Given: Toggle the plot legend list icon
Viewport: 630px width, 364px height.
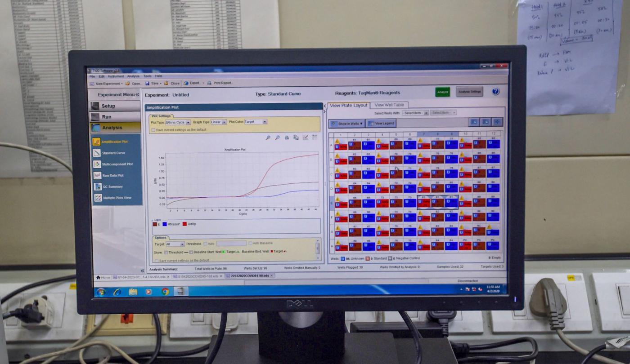Looking at the screenshot, I should click(315, 138).
